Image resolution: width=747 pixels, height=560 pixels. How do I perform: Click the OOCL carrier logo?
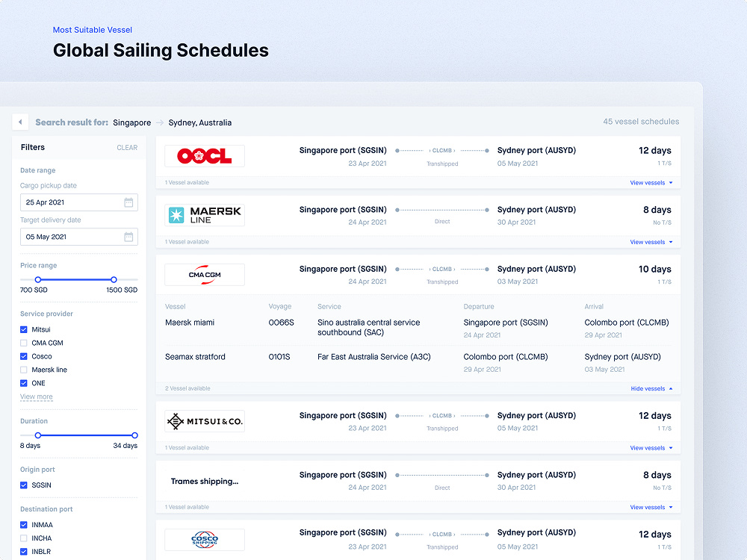[205, 156]
